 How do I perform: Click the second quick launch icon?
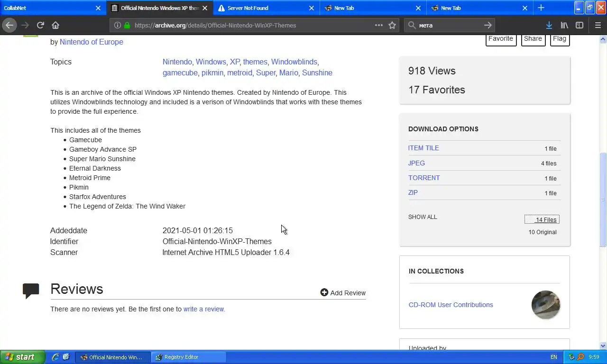(66, 357)
